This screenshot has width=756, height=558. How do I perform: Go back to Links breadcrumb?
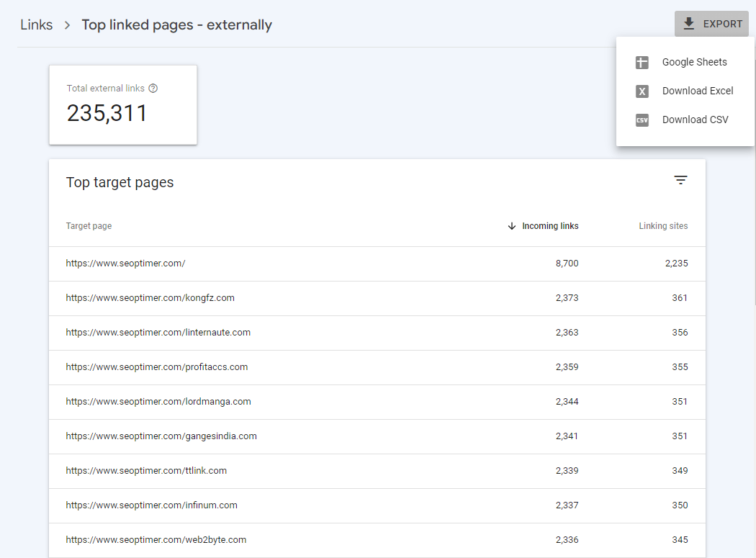click(36, 25)
